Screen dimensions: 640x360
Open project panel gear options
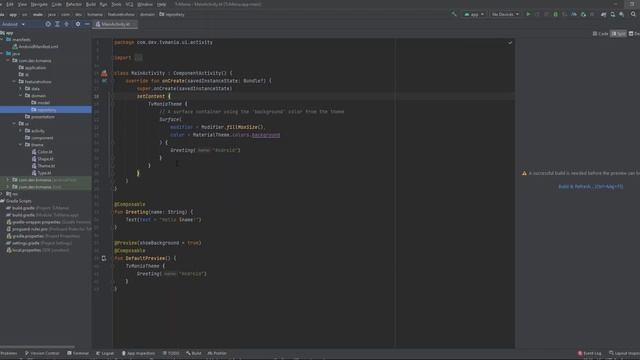tap(78, 24)
